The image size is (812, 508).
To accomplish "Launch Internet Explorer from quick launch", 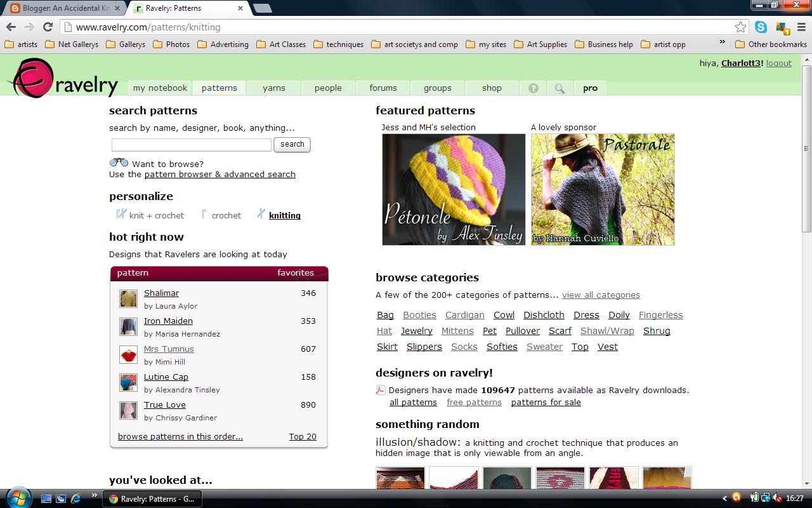I will pyautogui.click(x=75, y=498).
